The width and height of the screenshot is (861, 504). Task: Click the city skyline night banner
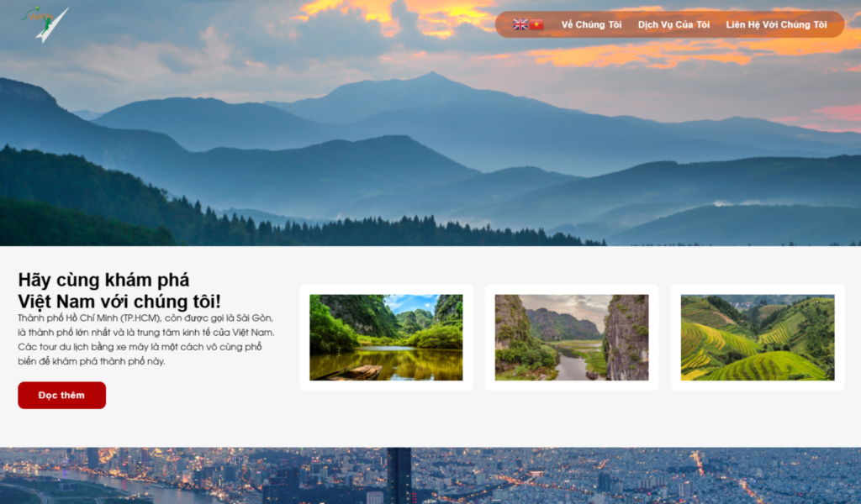(x=430, y=475)
